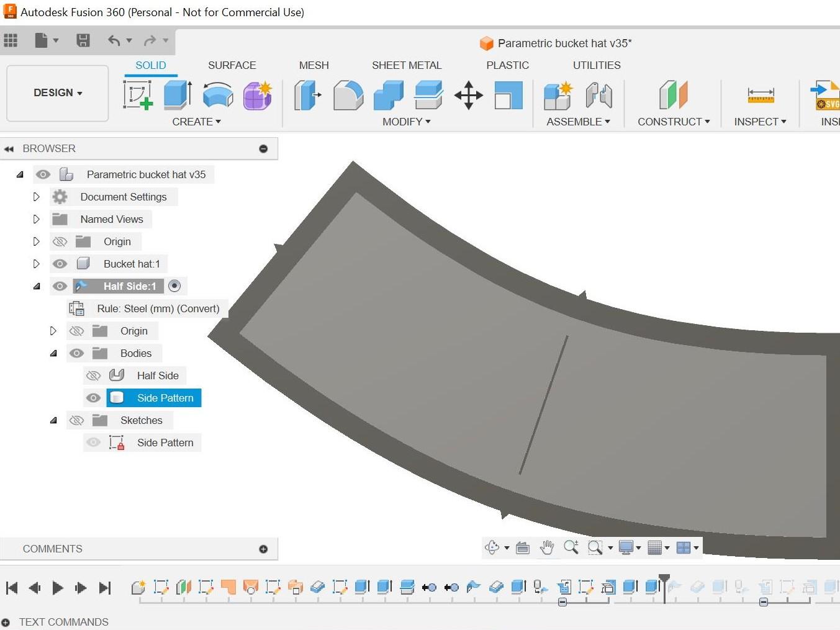Switch to the SURFACE tab
The image size is (840, 630).
(232, 65)
